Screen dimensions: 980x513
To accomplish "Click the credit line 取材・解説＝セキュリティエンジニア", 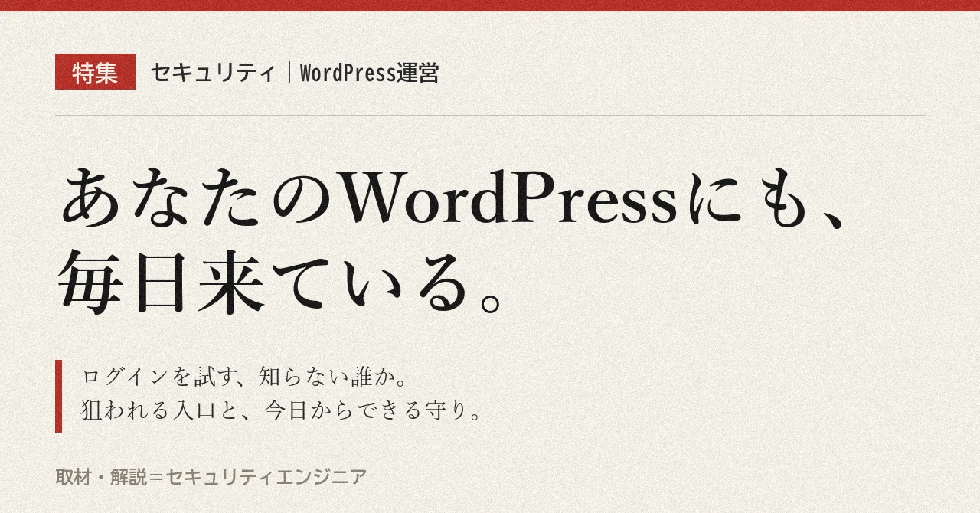I will pos(211,477).
